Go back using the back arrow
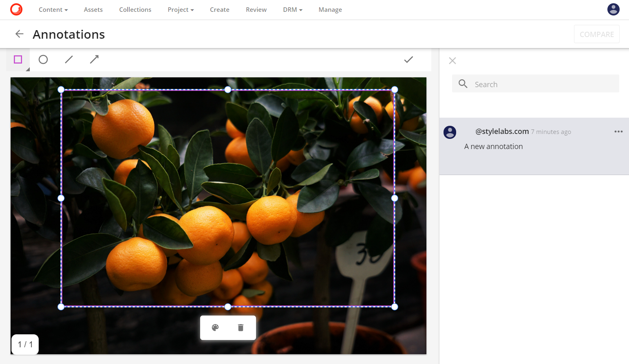Image resolution: width=629 pixels, height=364 pixels. point(19,34)
